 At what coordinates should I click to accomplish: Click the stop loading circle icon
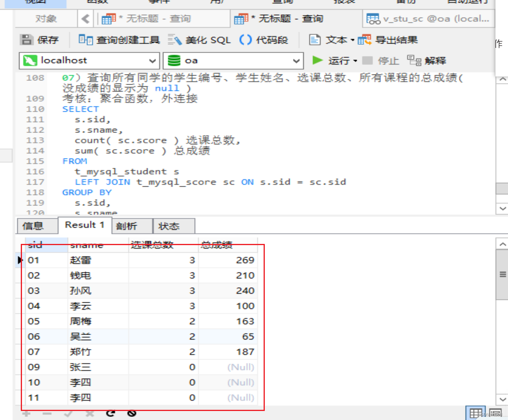132,413
